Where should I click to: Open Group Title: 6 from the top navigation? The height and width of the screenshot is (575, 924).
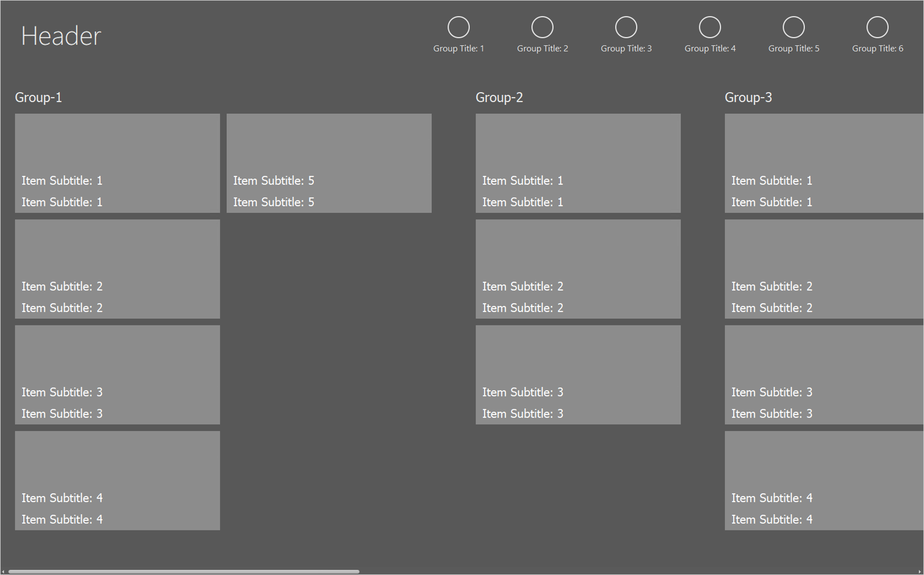(x=877, y=48)
